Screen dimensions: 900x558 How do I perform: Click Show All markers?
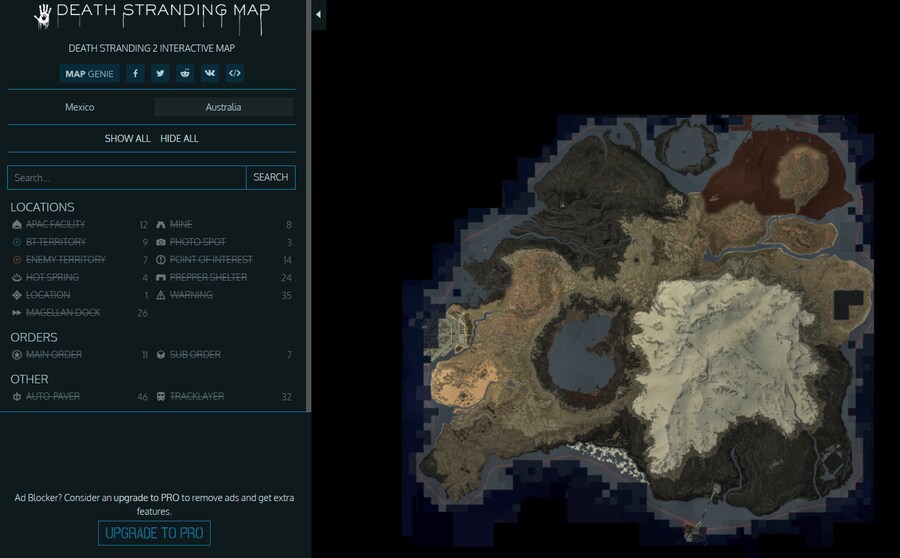127,138
